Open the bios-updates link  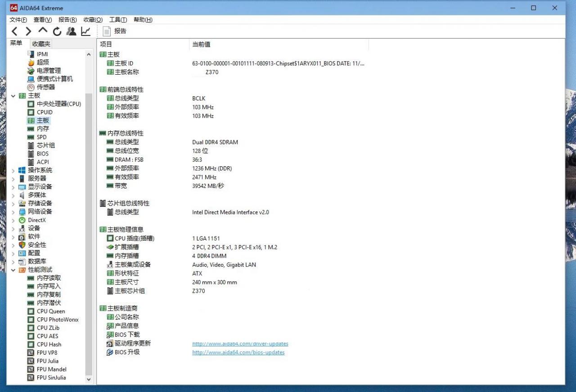point(238,352)
